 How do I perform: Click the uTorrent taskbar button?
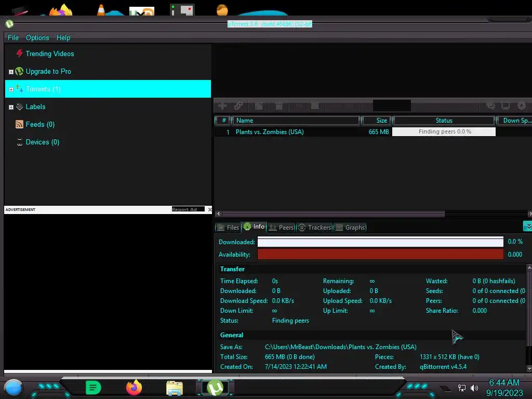tap(215, 388)
